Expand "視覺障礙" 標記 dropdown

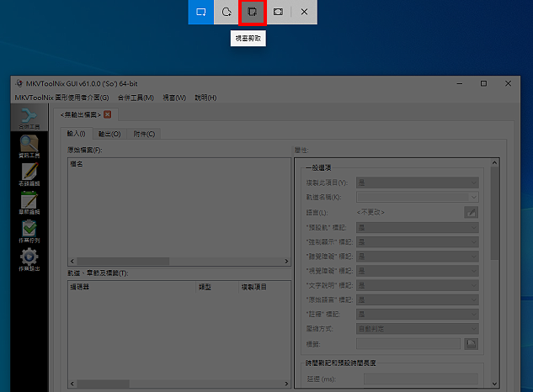[x=418, y=271]
